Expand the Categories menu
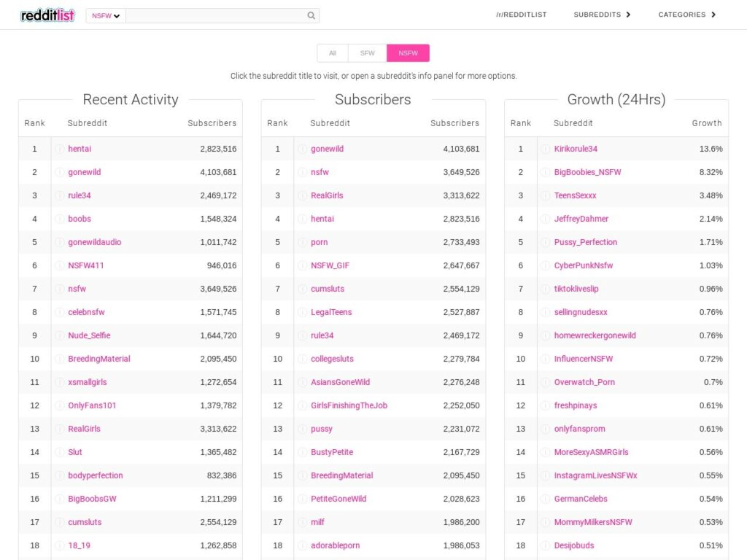 [686, 15]
